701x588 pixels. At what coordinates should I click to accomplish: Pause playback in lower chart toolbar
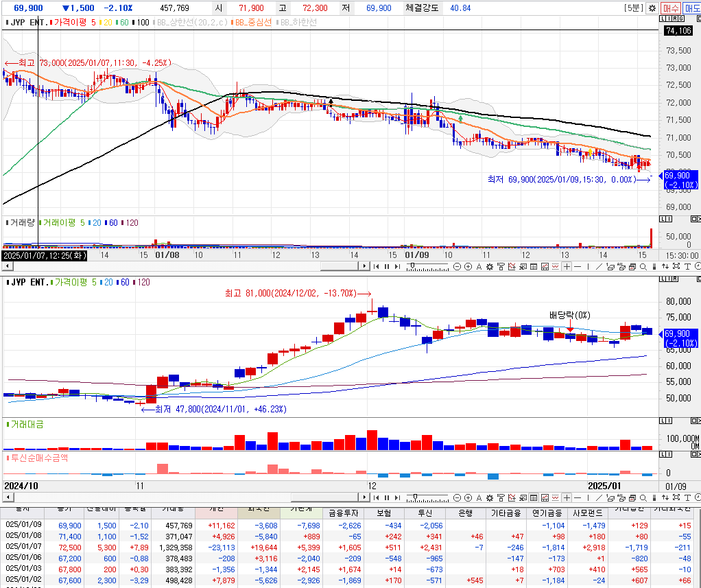point(387,497)
